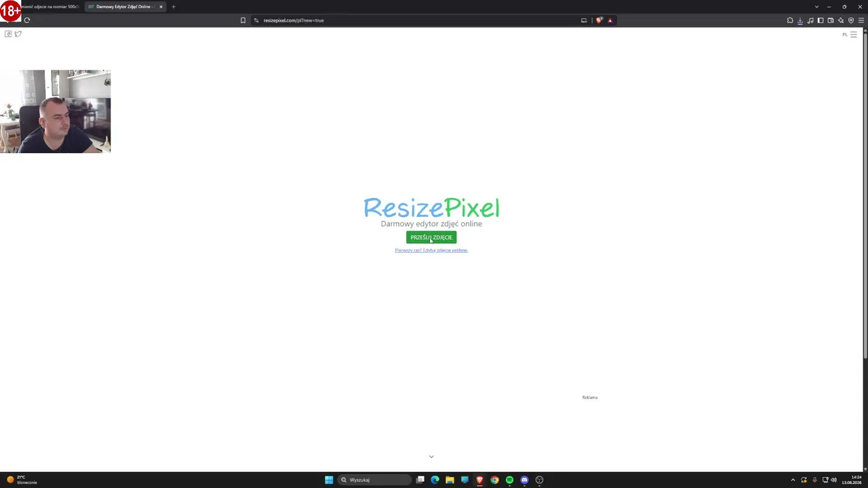Show browser downloads

coord(800,20)
